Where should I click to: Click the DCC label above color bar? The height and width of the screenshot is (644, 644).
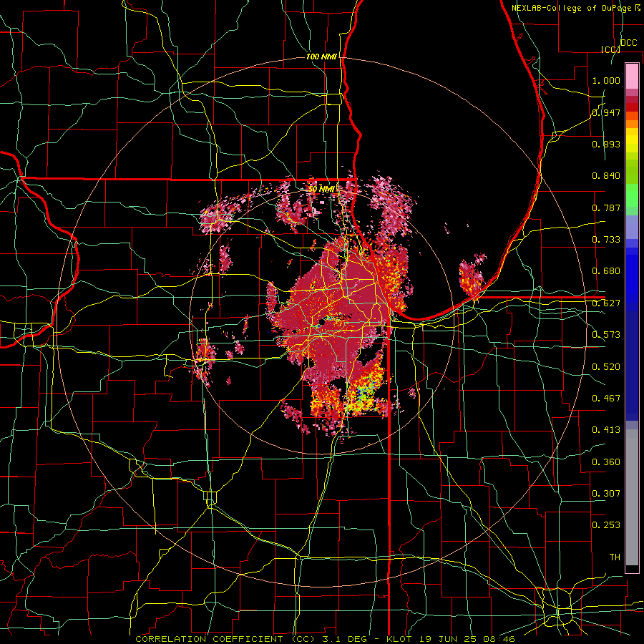(x=629, y=43)
